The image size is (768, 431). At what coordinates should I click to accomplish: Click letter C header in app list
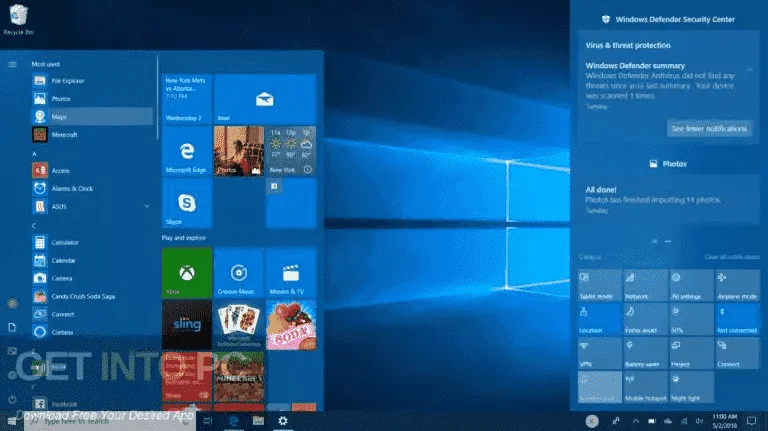coord(34,226)
